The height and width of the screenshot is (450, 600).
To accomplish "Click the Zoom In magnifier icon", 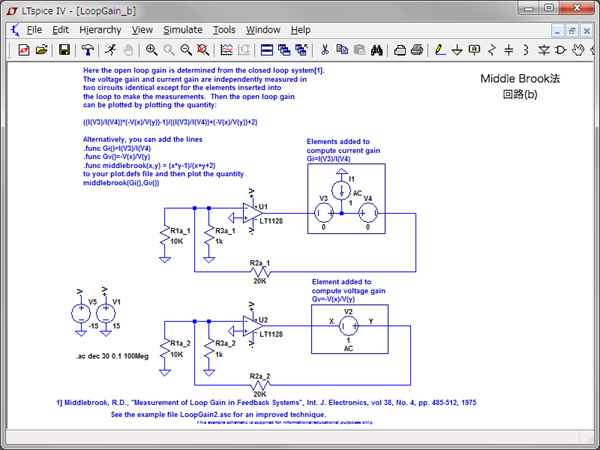I will pos(151,49).
